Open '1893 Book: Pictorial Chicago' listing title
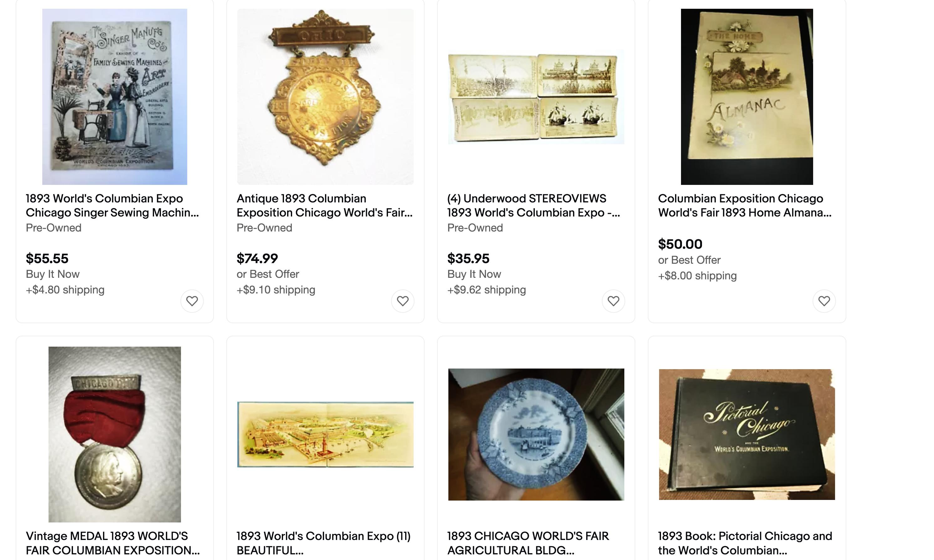Image resolution: width=934 pixels, height=560 pixels. pyautogui.click(x=745, y=543)
